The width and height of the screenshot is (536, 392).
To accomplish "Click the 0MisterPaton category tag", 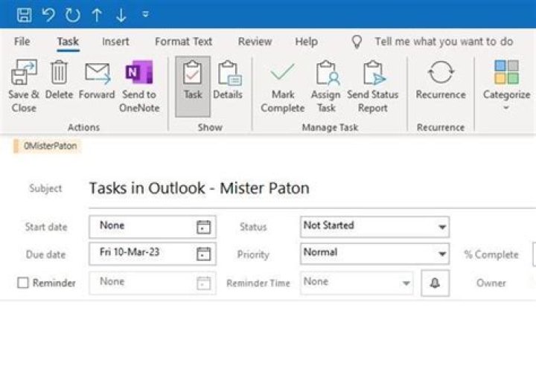I will (47, 146).
